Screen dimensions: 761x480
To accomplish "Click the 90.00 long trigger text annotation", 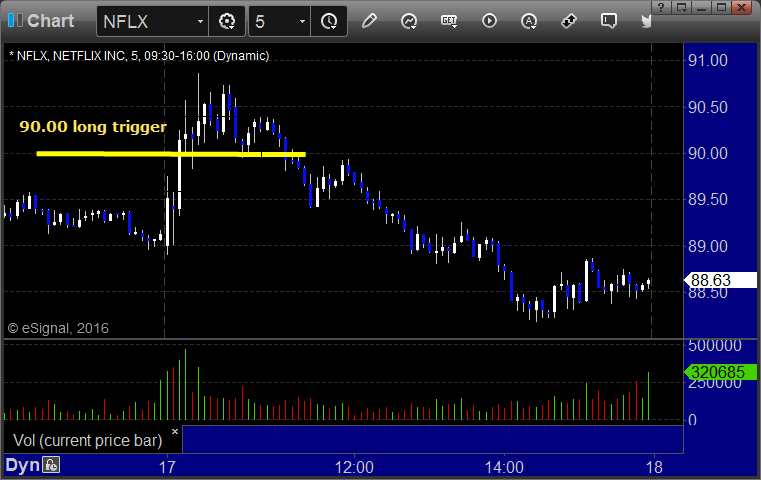I will pyautogui.click(x=93, y=127).
